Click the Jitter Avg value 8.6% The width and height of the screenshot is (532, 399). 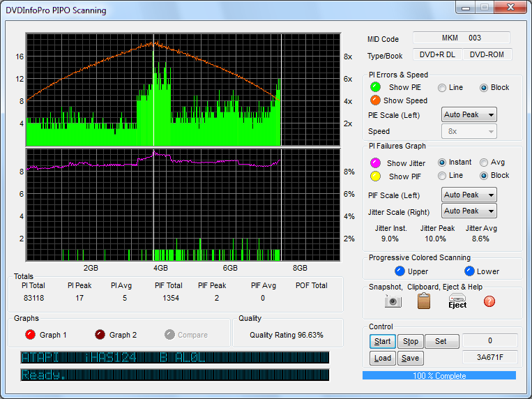480,239
